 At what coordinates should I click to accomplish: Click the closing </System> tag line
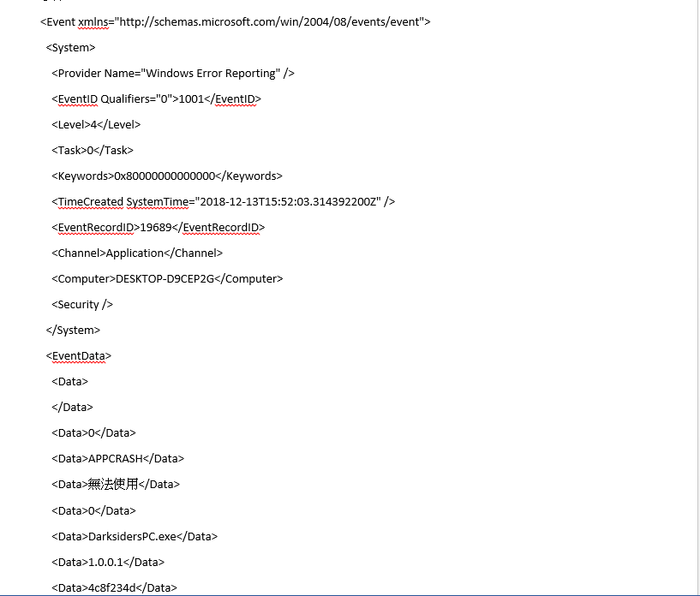73,331
